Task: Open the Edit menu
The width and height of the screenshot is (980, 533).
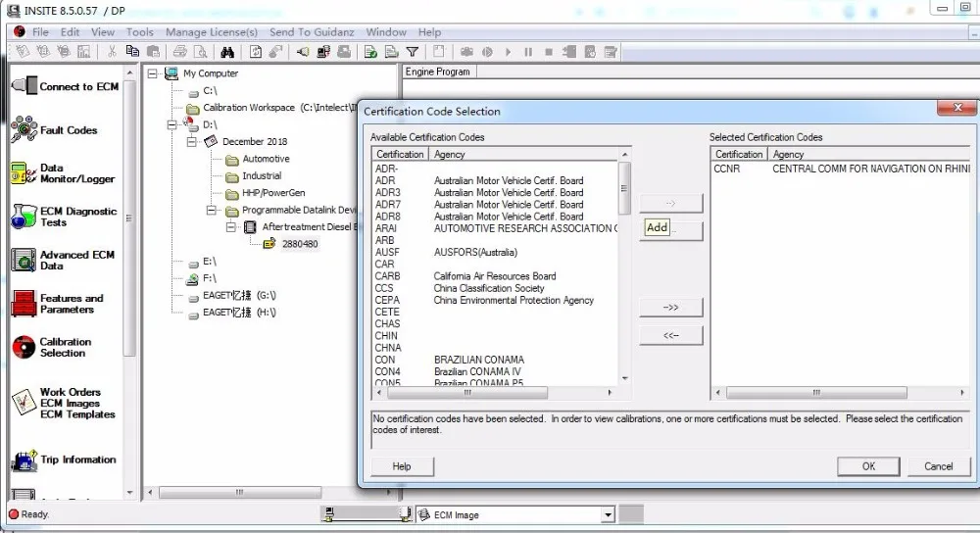Action: click(x=70, y=32)
